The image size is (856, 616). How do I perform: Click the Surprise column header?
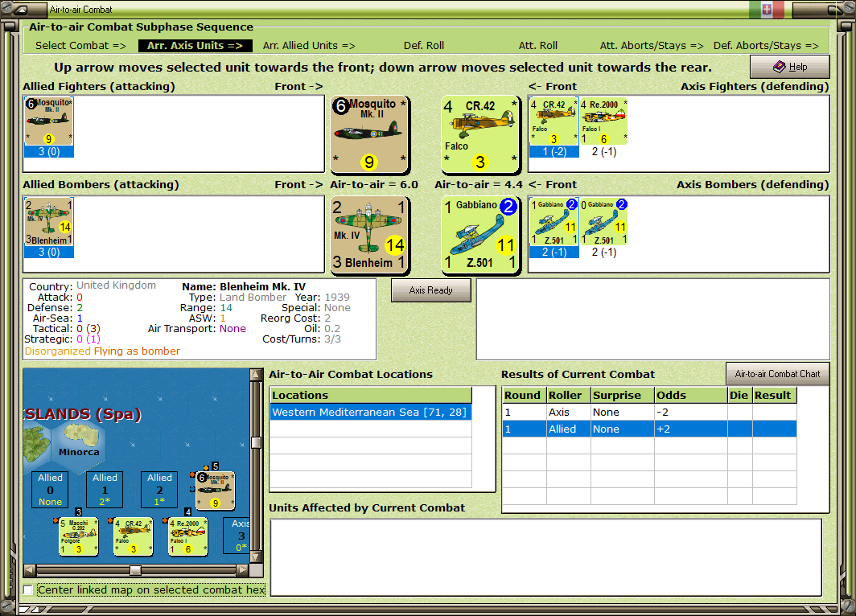[623, 395]
